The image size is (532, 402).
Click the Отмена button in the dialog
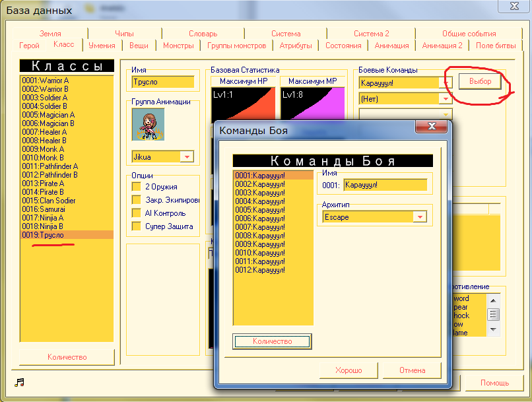click(x=412, y=370)
